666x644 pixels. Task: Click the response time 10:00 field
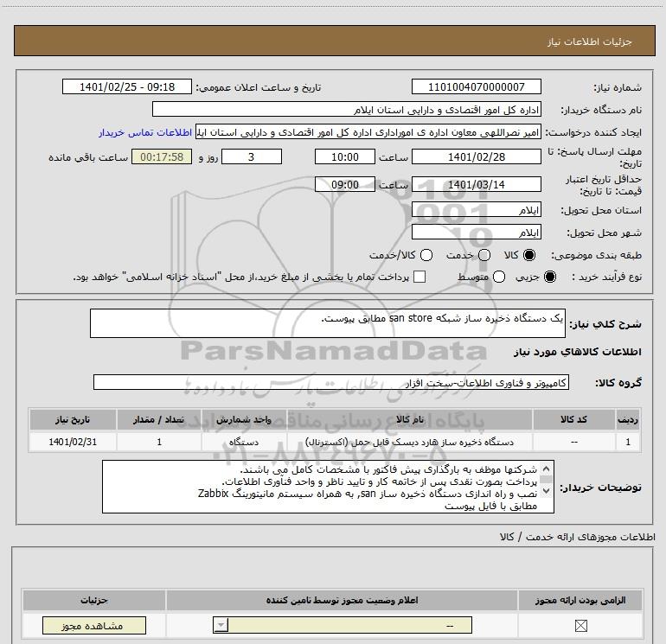(345, 156)
